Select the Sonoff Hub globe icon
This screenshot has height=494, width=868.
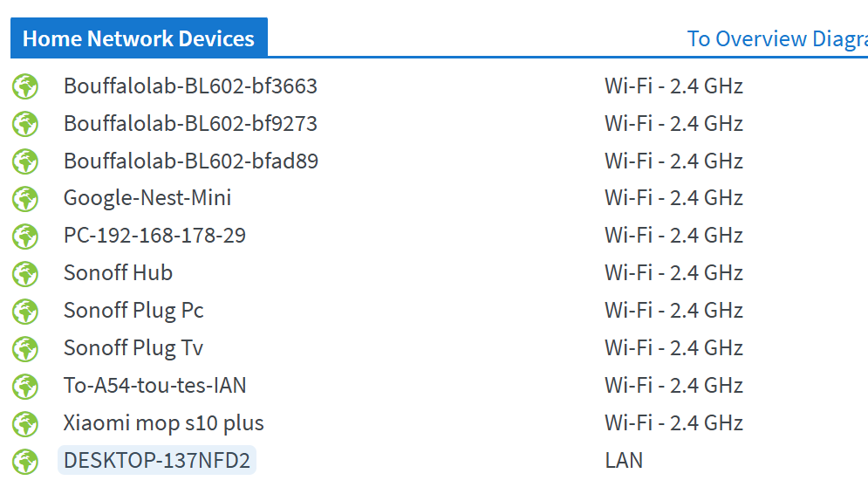click(x=25, y=274)
